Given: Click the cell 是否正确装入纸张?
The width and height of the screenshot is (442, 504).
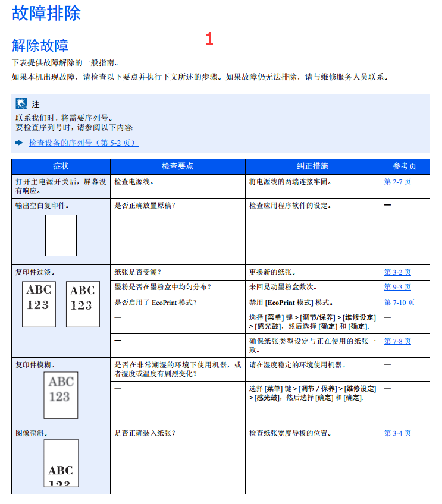Looking at the screenshot, I should pos(177,460).
